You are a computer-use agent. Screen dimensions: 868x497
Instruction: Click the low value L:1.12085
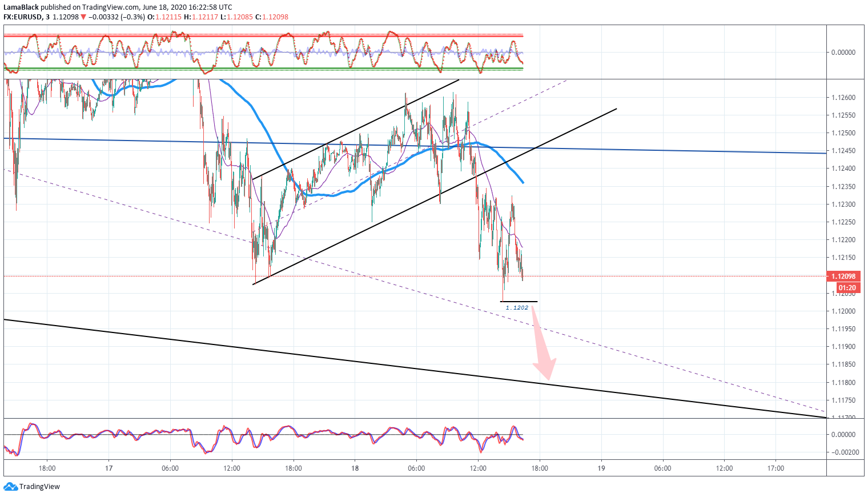236,17
